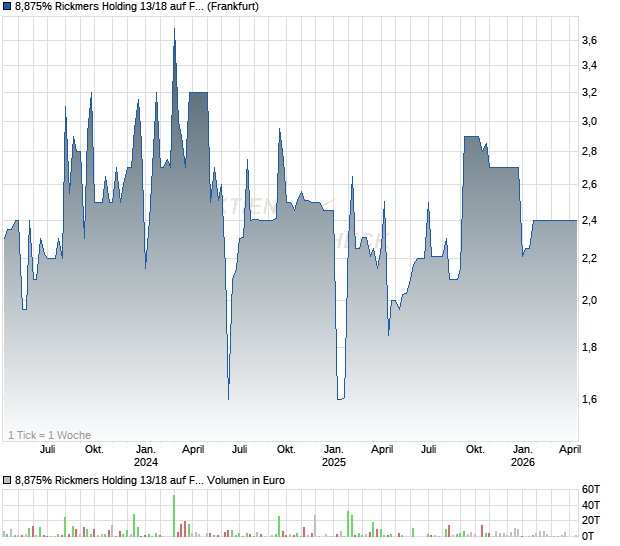
Task: Click the 2025 year label on time axis
Action: [x=334, y=462]
